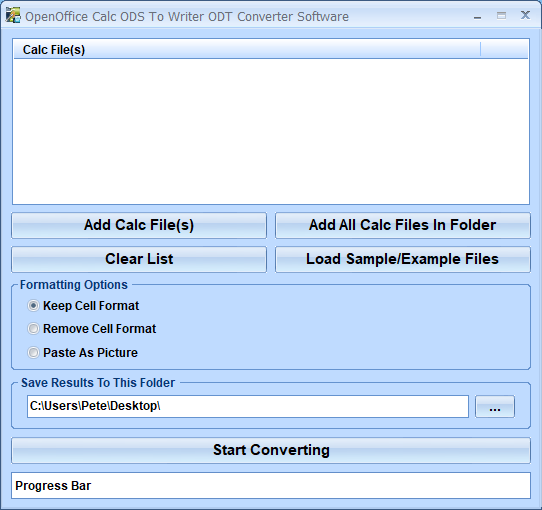Click Add All Calc Files In Folder

pyautogui.click(x=403, y=225)
